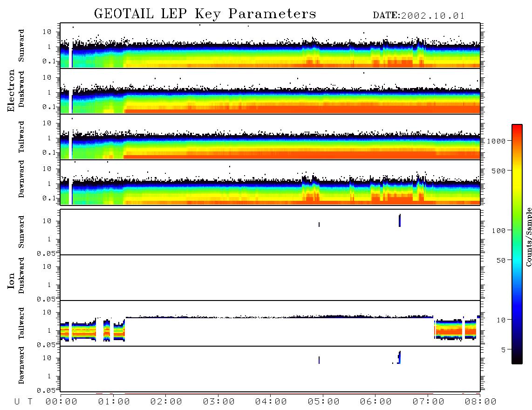Viewport: 532px width, 410px height.
Task: Click the blue burst near 06:30 in Ion Dawnward
Action: pos(399,357)
